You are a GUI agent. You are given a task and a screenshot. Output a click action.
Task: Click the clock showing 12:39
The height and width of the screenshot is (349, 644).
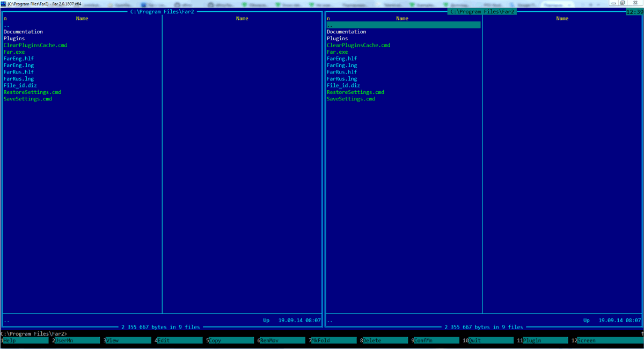point(634,12)
